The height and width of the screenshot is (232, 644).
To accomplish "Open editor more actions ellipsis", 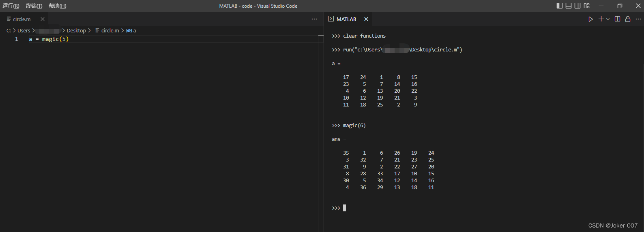I will pos(314,19).
